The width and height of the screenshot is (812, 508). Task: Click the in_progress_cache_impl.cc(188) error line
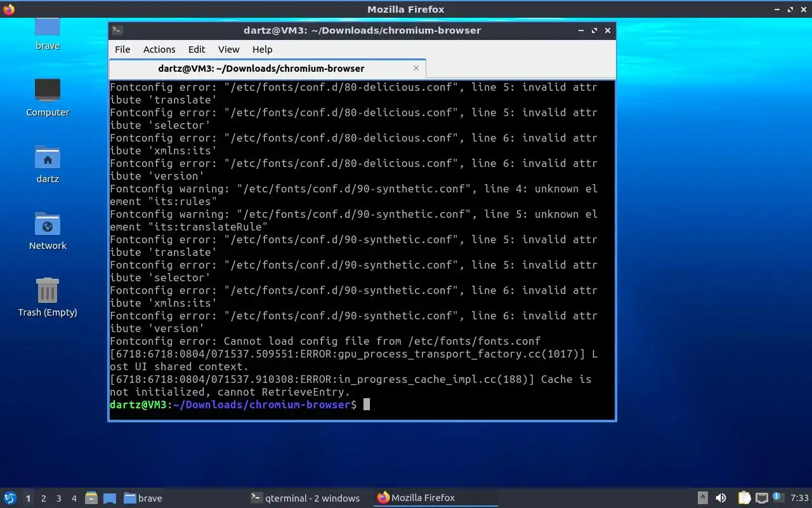[x=350, y=385]
